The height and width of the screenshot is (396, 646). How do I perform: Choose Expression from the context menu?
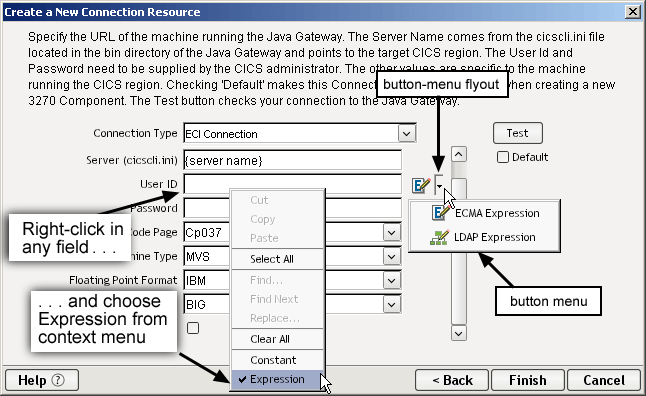[277, 380]
